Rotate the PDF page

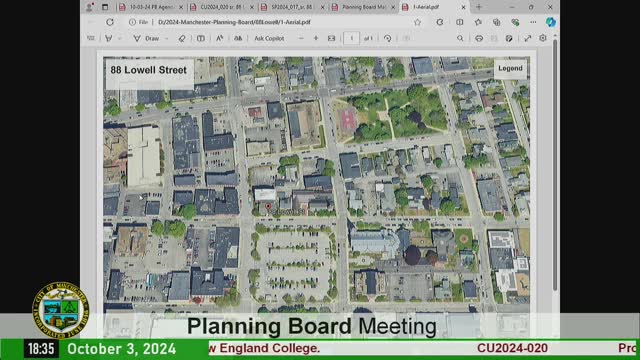pyautogui.click(x=387, y=38)
